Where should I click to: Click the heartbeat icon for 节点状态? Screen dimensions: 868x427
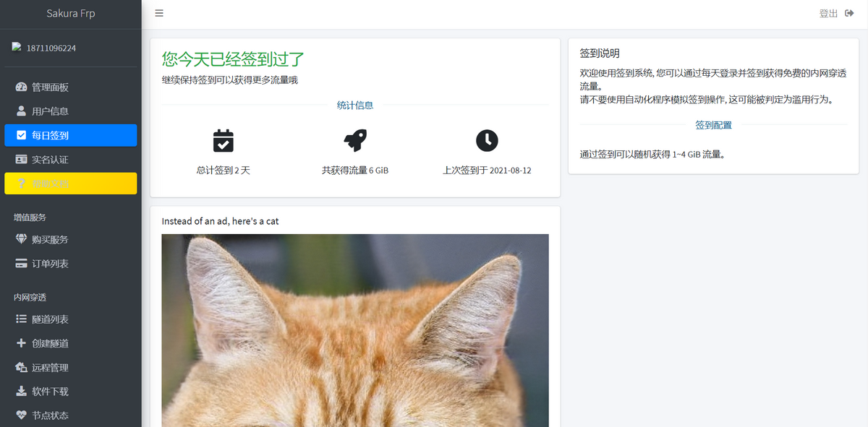(x=21, y=415)
